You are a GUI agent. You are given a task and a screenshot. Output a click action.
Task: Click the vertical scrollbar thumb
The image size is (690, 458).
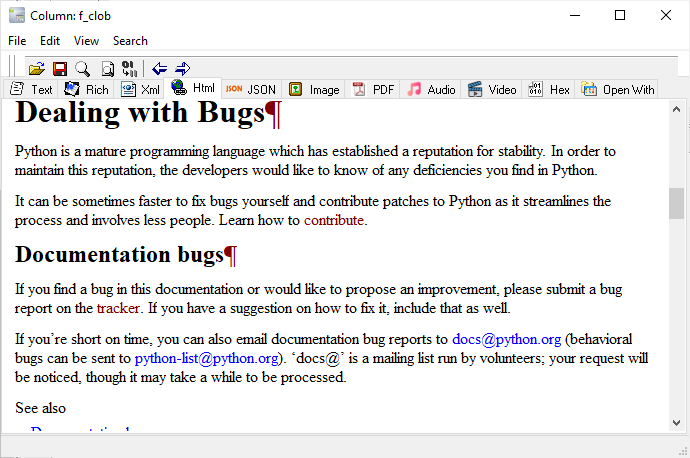pos(676,203)
